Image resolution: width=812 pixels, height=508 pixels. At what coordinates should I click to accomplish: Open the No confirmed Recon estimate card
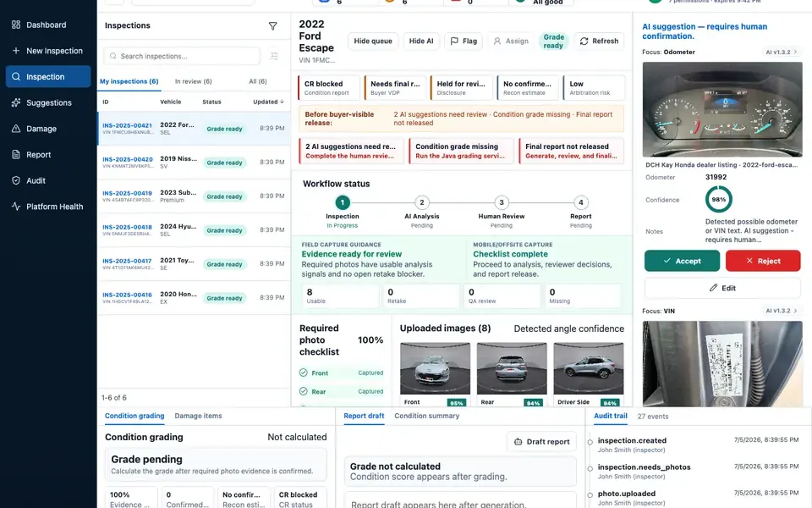tap(528, 87)
